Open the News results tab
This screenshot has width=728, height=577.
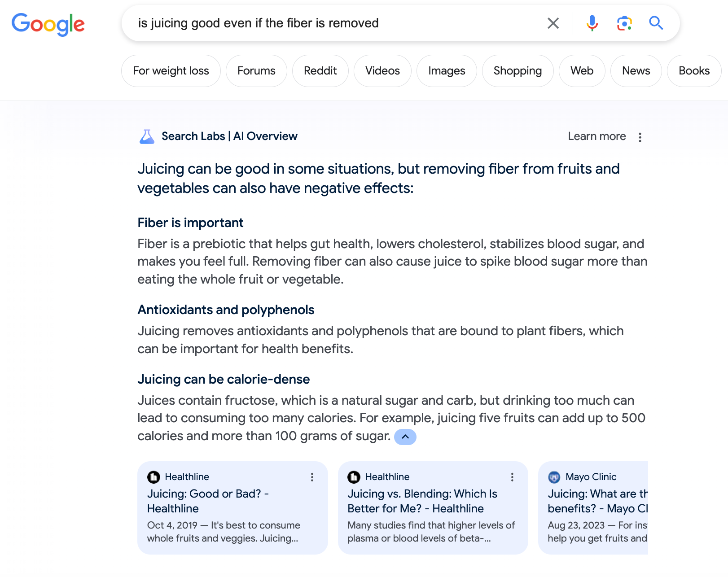coord(636,71)
